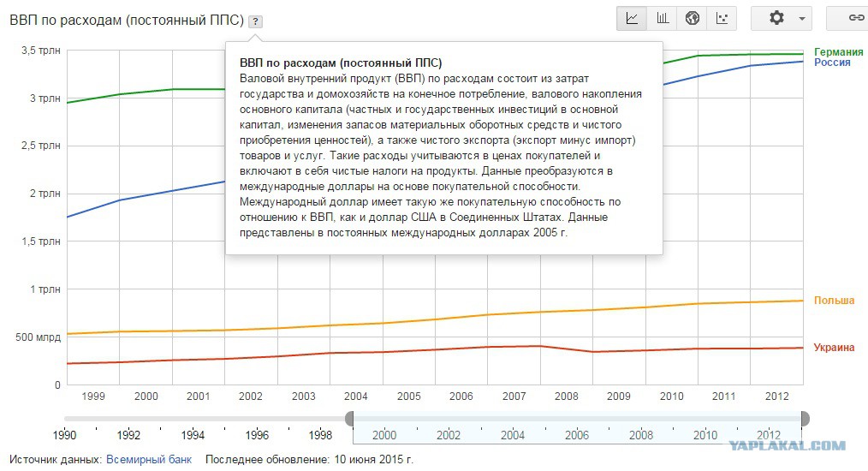Image resolution: width=868 pixels, height=471 pixels.
Task: Click the 2012 x-axis year label
Action: (x=776, y=396)
